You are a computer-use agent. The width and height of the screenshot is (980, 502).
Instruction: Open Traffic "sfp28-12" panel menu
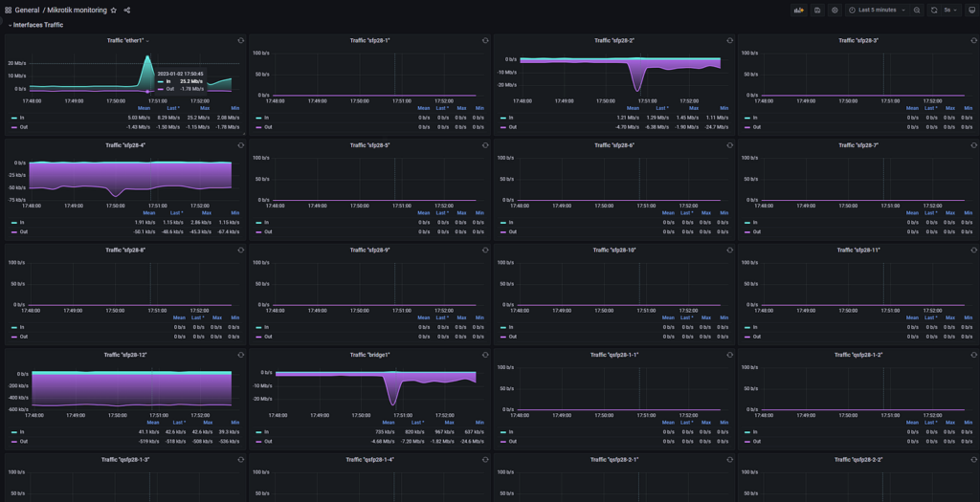click(x=125, y=356)
